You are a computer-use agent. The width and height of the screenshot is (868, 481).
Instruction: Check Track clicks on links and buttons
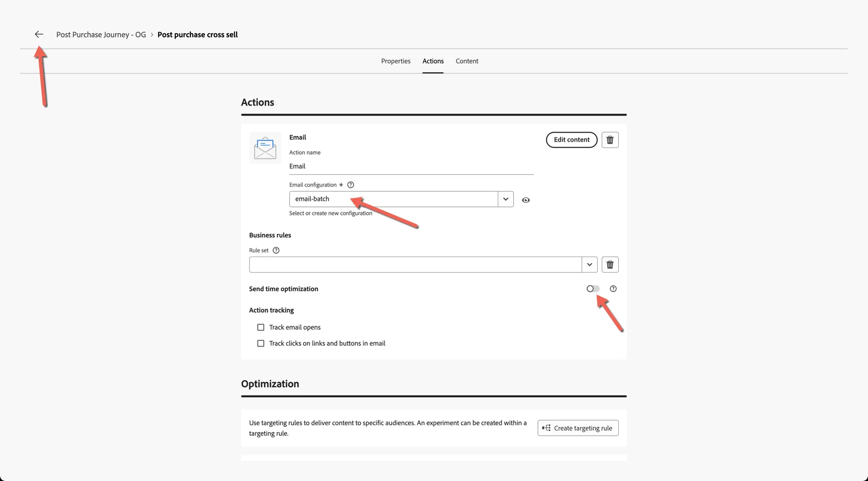coord(261,343)
